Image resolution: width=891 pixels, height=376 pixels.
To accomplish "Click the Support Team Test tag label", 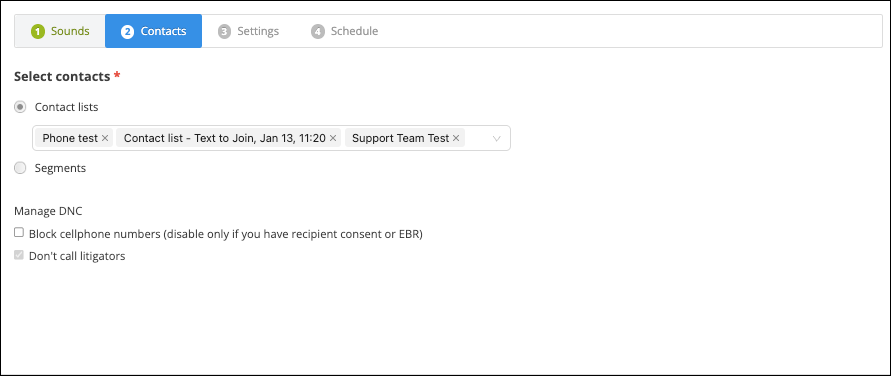I will (x=401, y=138).
